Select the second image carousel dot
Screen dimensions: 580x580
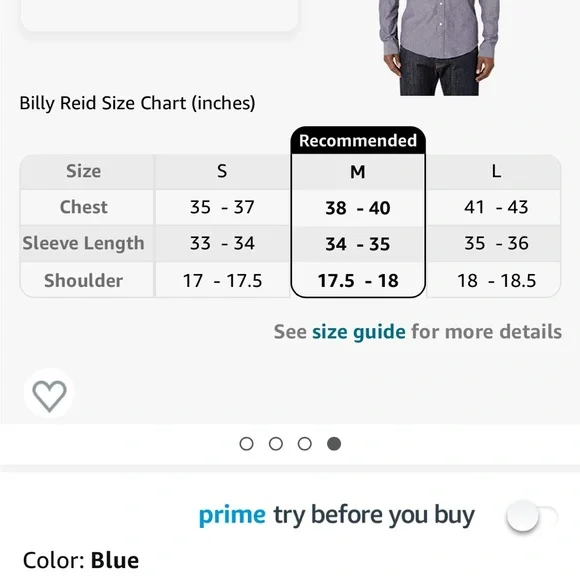point(276,444)
